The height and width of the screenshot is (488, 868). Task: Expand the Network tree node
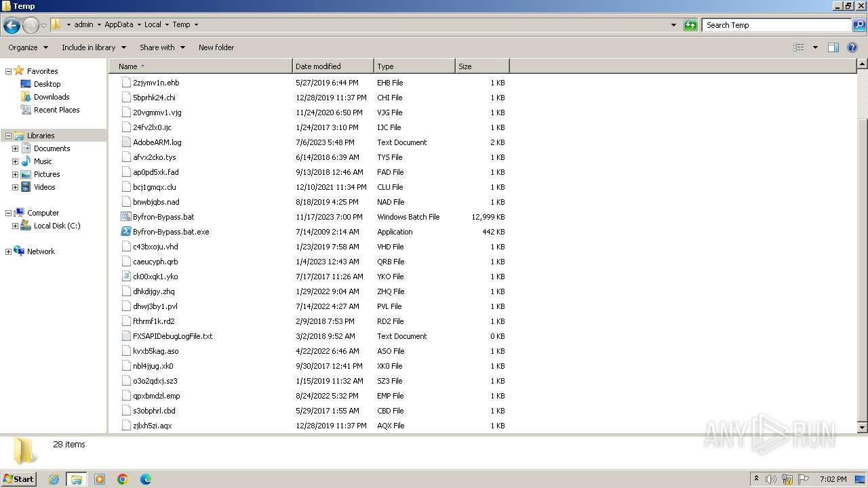coord(8,251)
